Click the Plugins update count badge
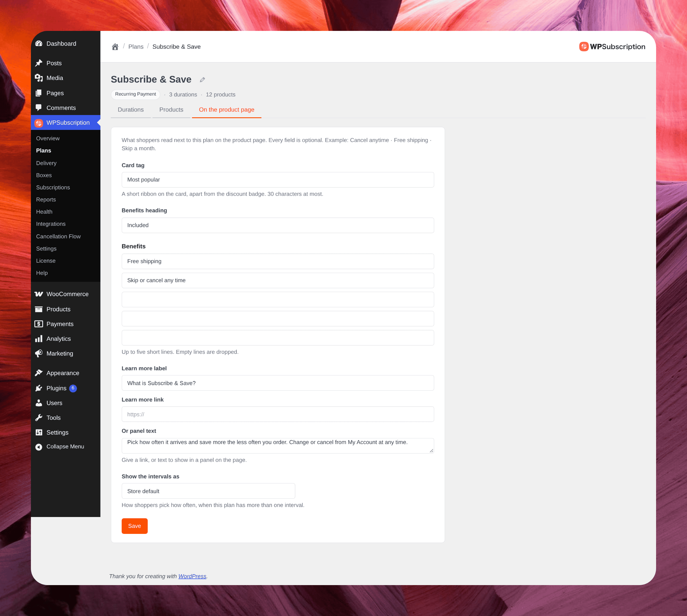The height and width of the screenshot is (616, 687). click(73, 388)
